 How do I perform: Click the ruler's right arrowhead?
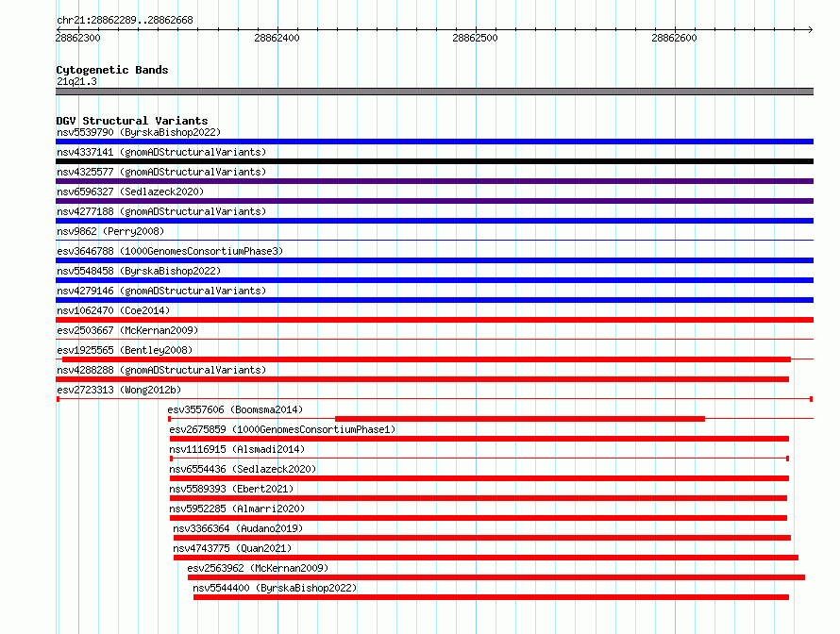click(x=811, y=29)
